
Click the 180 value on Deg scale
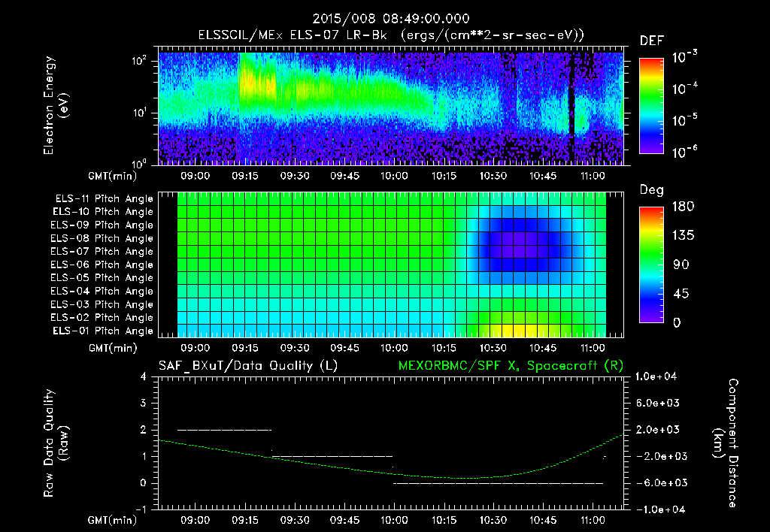point(683,206)
